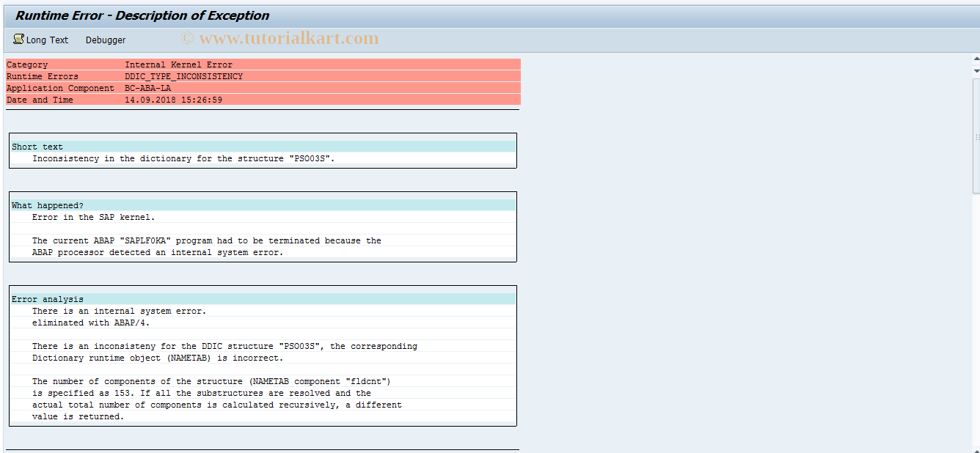This screenshot has width=980, height=453.
Task: Launch the Debugger
Action: tap(106, 40)
